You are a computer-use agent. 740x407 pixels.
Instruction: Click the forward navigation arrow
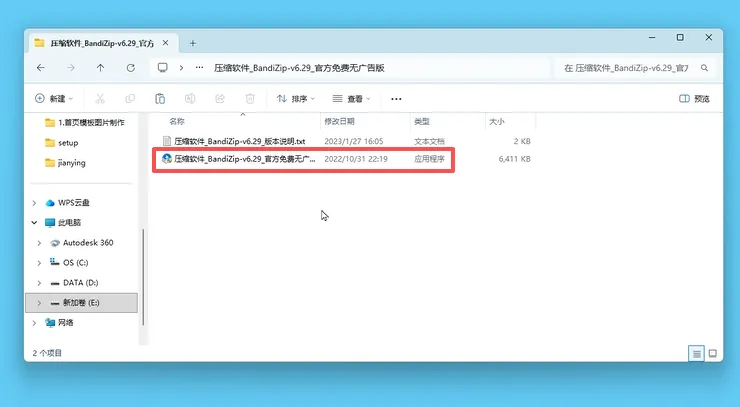[x=71, y=68]
